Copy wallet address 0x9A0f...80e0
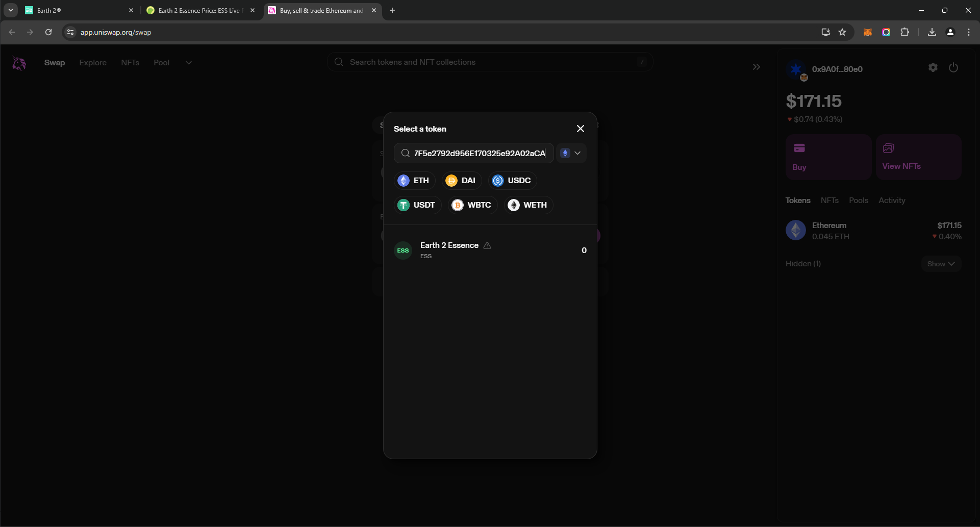 coord(837,69)
